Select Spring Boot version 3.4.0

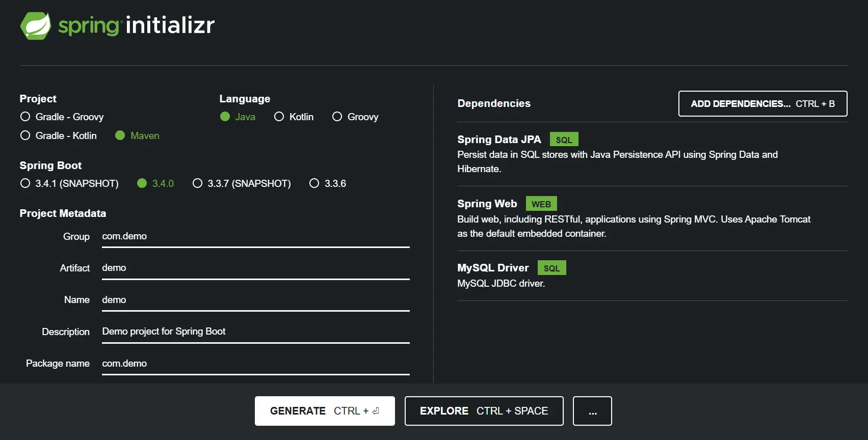click(x=155, y=183)
